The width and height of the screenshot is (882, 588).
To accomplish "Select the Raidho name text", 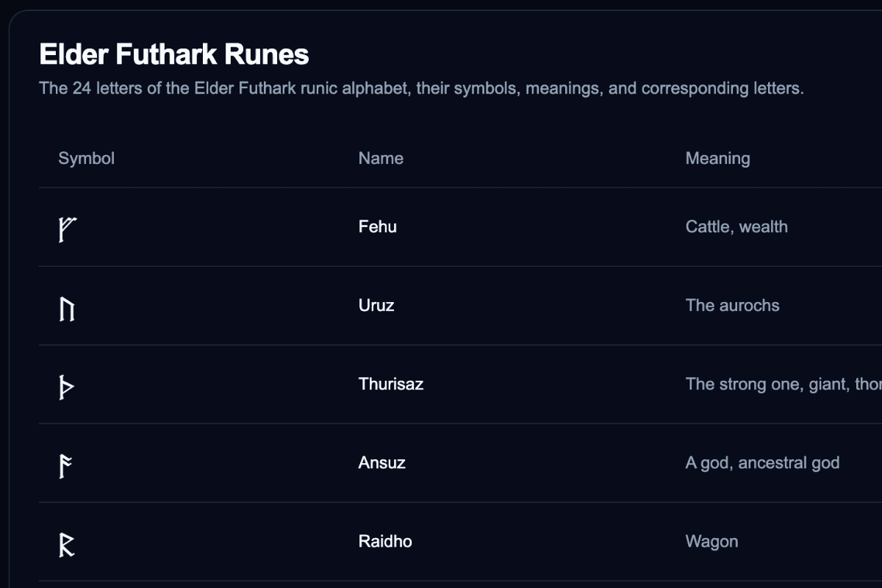I will coord(385,541).
